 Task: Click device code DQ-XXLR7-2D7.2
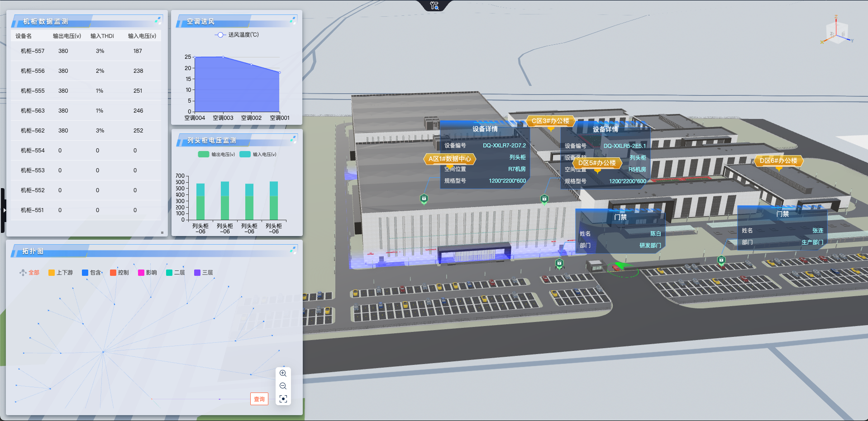tap(504, 146)
